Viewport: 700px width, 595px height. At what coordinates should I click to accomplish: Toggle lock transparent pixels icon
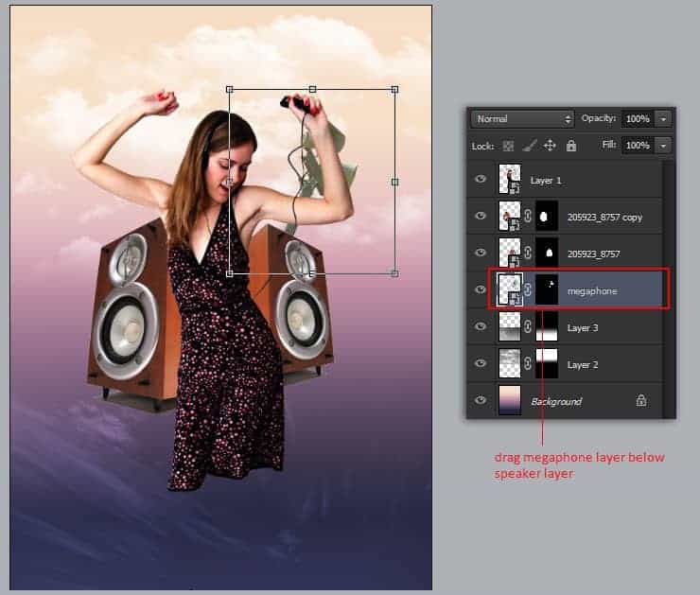click(x=508, y=146)
